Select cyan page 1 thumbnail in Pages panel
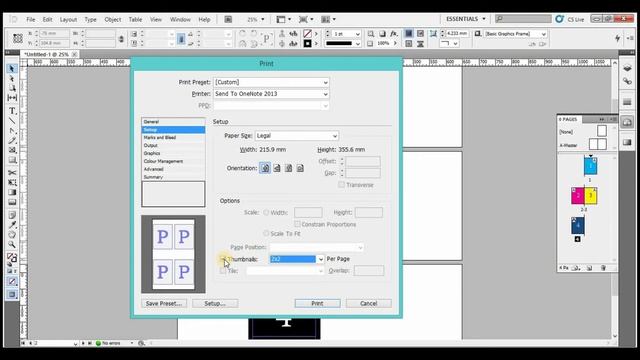The height and width of the screenshot is (360, 640). click(590, 166)
